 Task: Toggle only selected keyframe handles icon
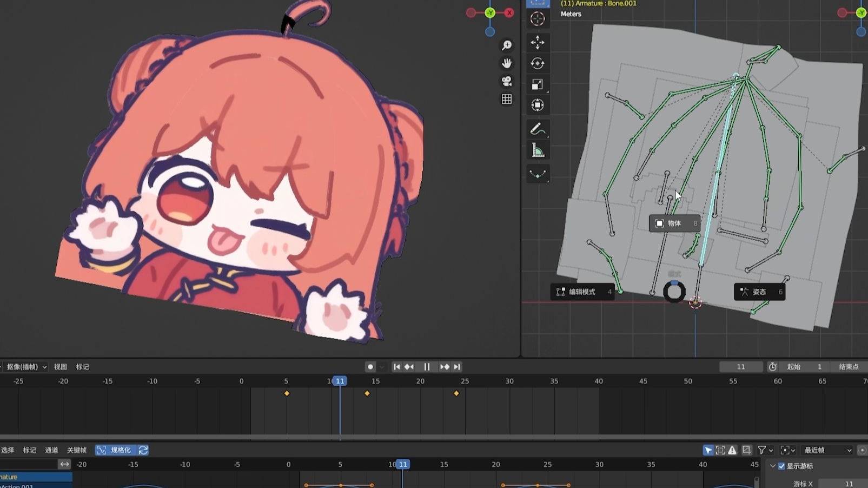(x=720, y=450)
